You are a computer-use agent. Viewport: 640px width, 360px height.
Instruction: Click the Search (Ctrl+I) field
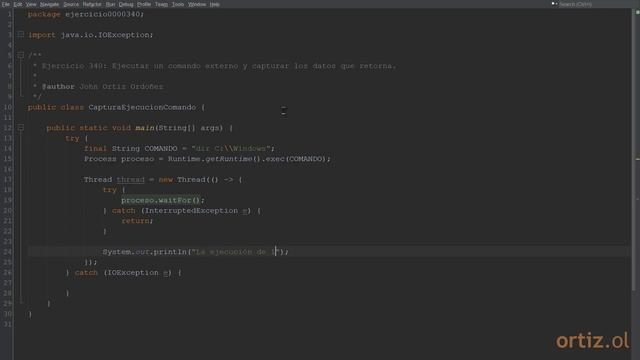click(x=594, y=4)
